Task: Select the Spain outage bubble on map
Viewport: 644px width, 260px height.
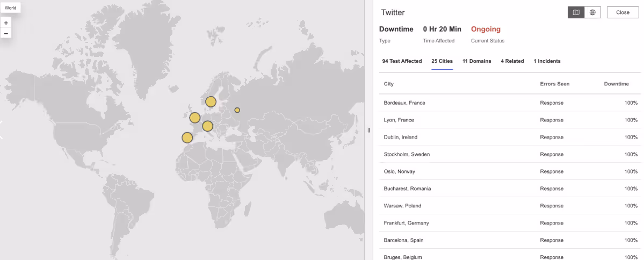Action: point(187,138)
